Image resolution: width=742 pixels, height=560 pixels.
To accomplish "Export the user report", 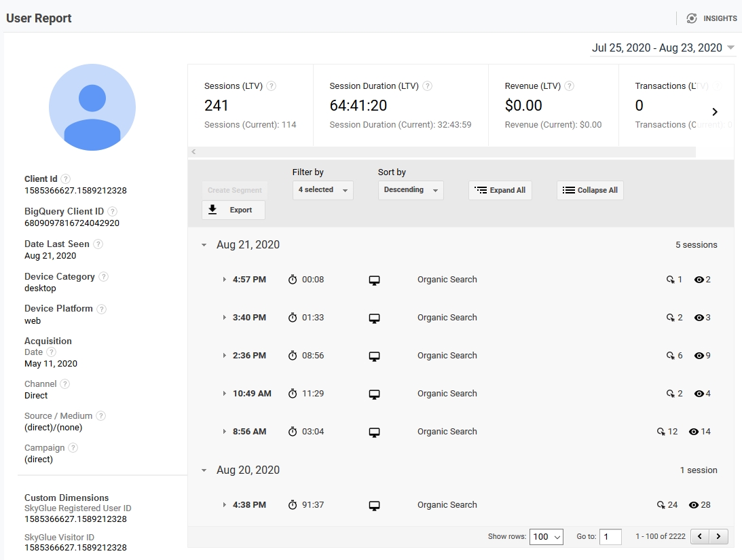I will (x=234, y=210).
